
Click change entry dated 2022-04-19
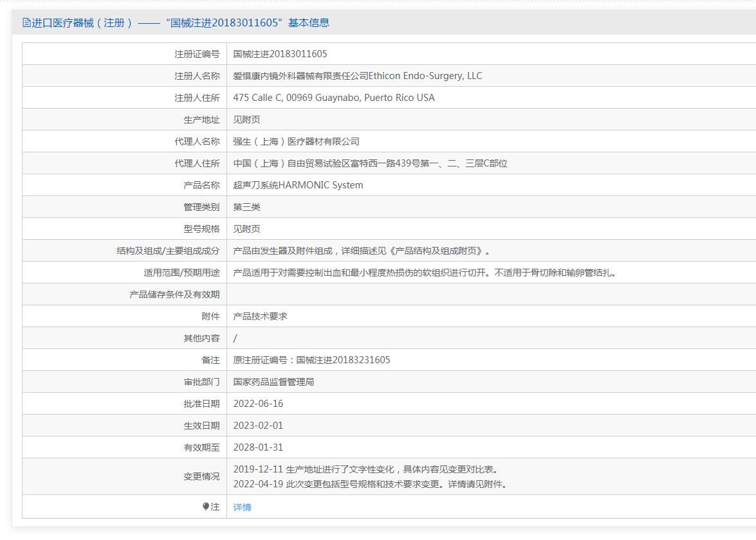coord(372,484)
